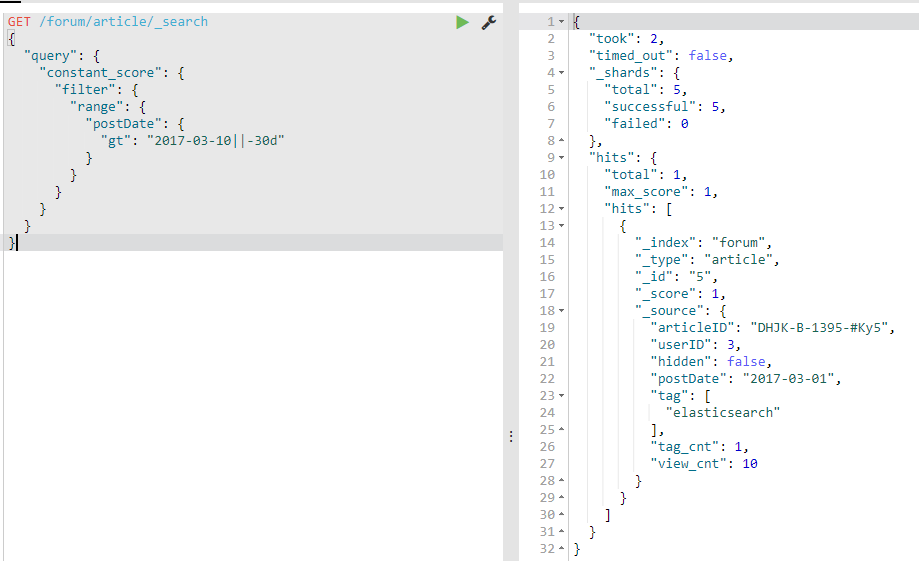This screenshot has height=561, width=919.
Task: Click the response postDate "2017-03-01" value
Action: pyautogui.click(x=788, y=379)
